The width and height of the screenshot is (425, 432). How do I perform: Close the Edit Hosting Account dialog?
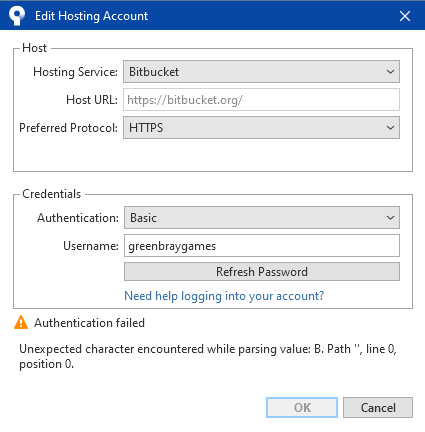(405, 16)
